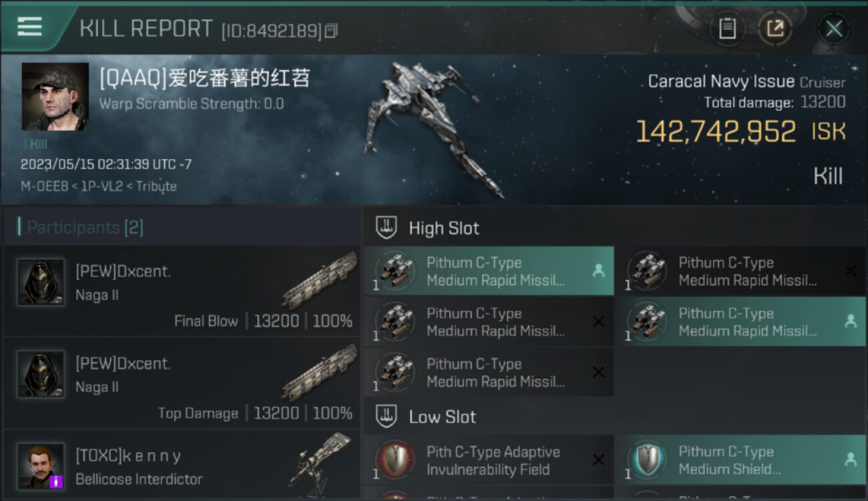Viewport: 868px width, 501px height.
Task: Select the Low Slot section icon
Action: [387, 417]
